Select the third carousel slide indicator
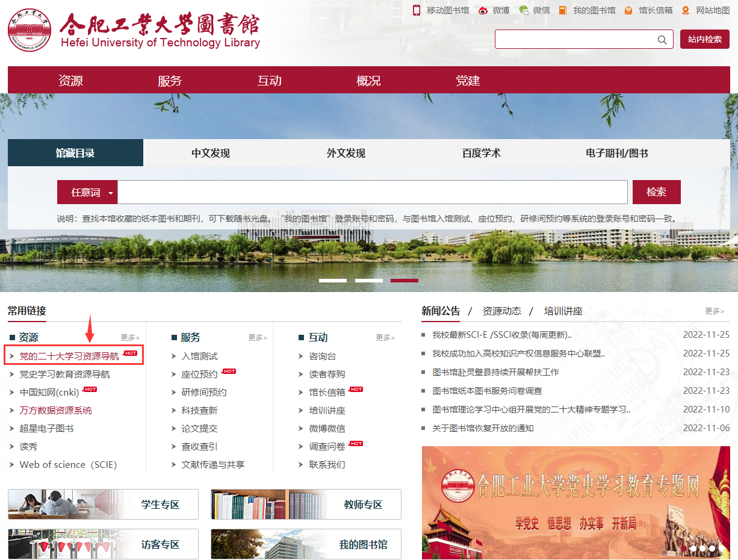The image size is (738, 560). coord(404,281)
